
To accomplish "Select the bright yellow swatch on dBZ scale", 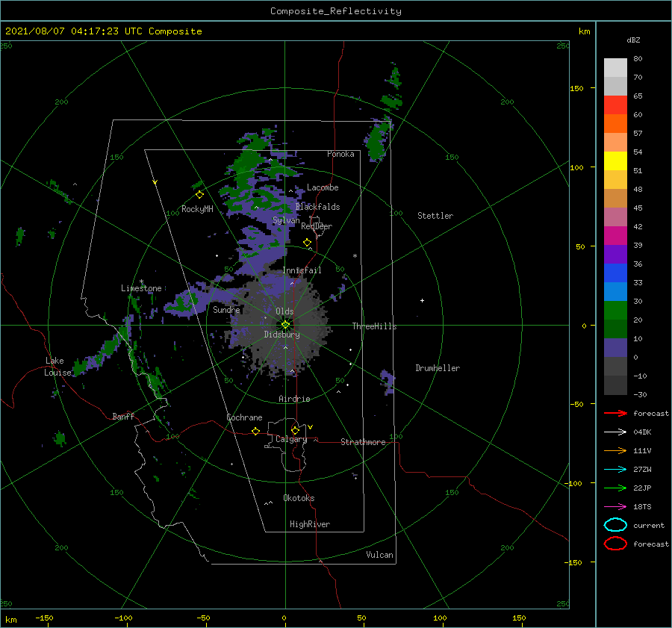I will click(x=615, y=161).
